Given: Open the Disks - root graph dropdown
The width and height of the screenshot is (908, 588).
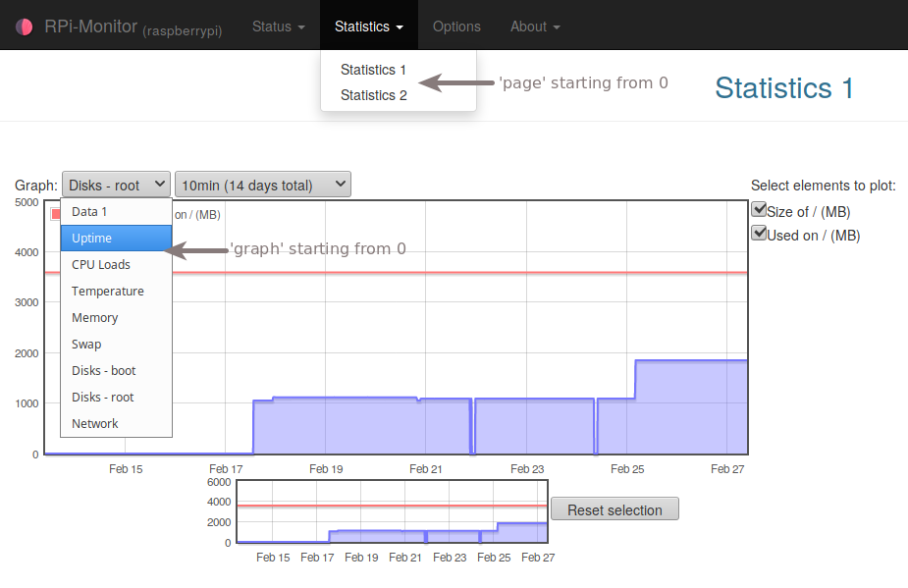Looking at the screenshot, I should pos(116,185).
